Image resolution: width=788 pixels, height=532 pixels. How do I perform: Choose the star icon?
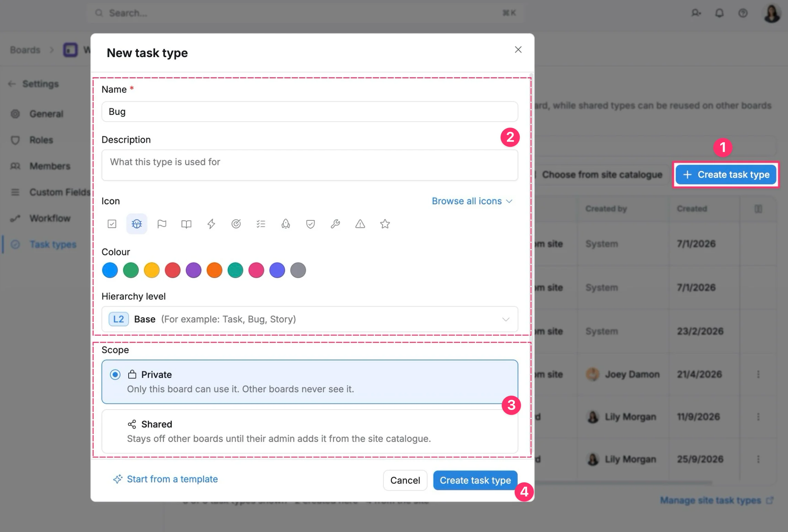tap(385, 224)
